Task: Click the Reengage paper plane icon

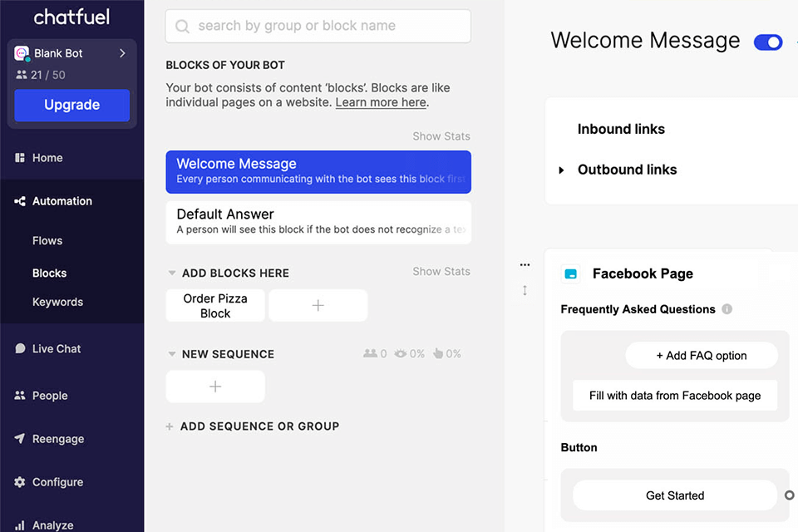Action: point(19,438)
